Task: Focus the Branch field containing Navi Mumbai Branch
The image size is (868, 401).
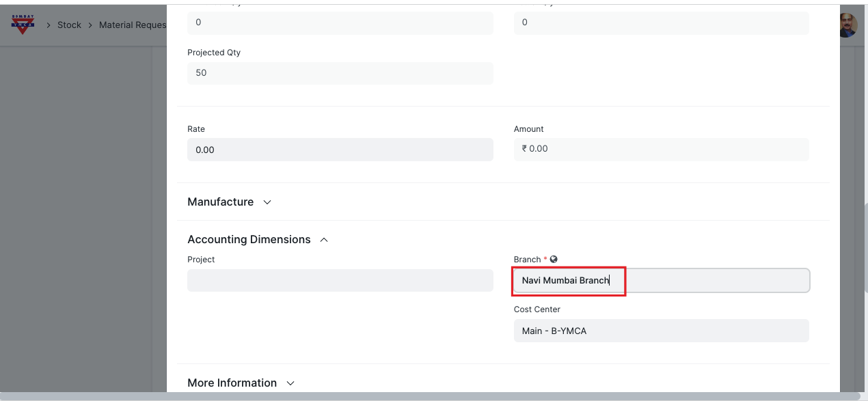Action: pyautogui.click(x=661, y=281)
